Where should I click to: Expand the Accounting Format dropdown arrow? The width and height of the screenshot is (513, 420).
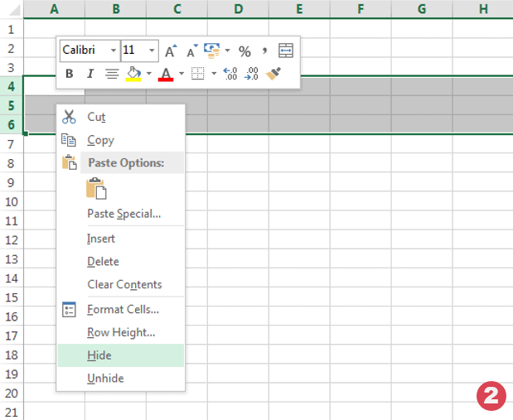227,51
